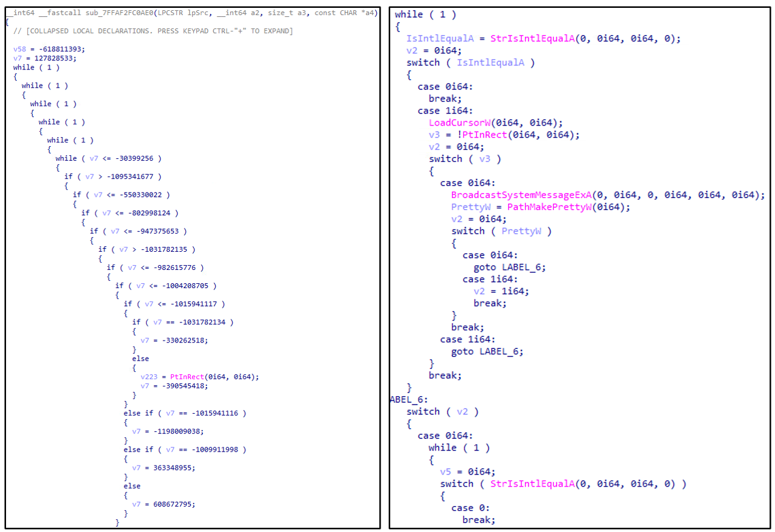Click the switch ( v2 ) statement
Image resolution: width=775 pixels, height=532 pixels.
pyautogui.click(x=442, y=411)
